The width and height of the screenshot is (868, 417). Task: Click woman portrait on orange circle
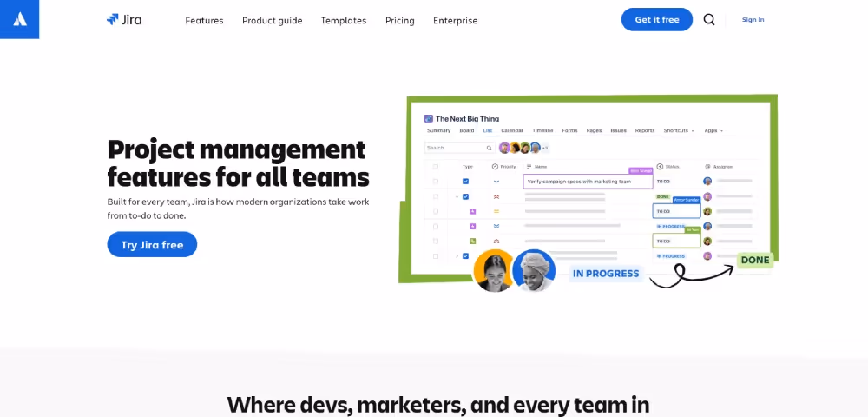click(x=494, y=270)
